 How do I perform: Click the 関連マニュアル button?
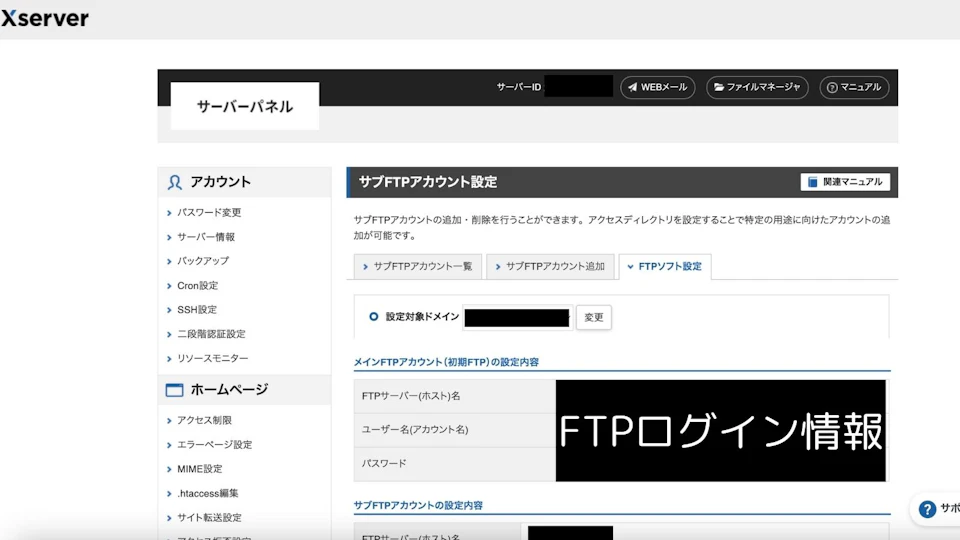pos(845,182)
